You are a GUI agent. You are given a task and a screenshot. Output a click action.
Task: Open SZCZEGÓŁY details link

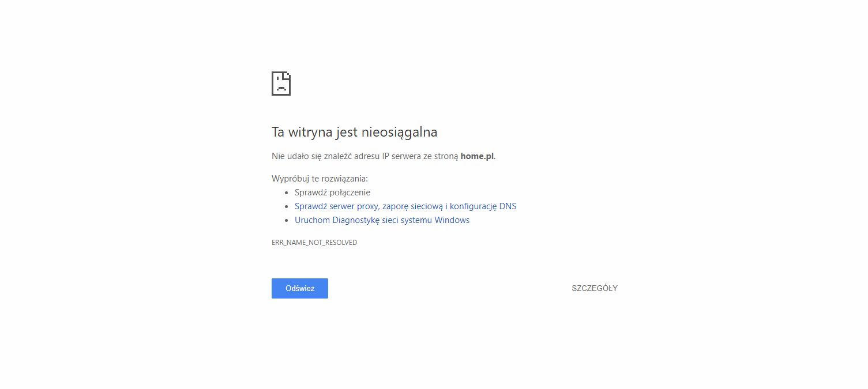[x=595, y=288]
